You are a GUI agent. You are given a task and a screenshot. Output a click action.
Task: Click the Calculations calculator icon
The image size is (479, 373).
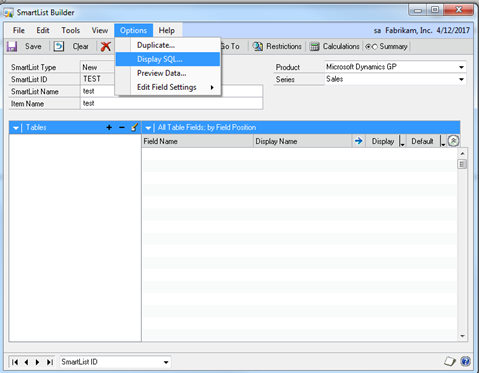314,46
